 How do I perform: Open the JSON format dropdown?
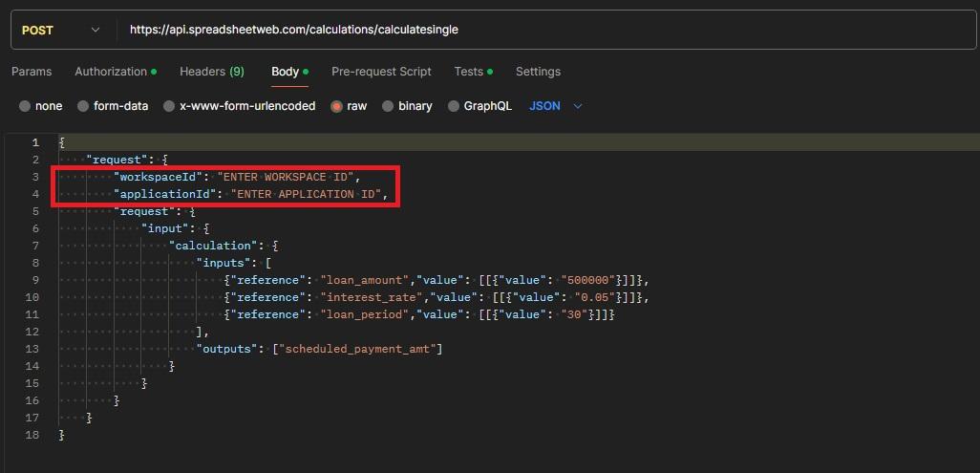(556, 106)
